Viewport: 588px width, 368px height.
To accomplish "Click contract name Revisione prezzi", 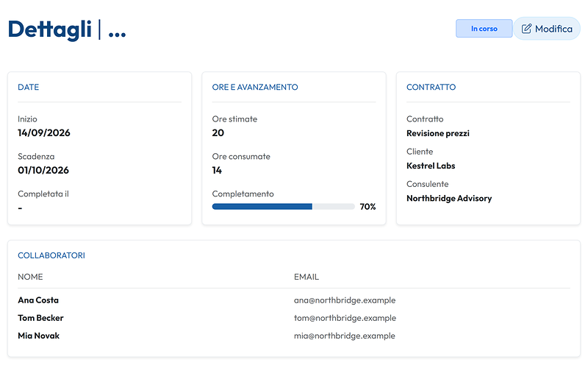I will (x=438, y=133).
